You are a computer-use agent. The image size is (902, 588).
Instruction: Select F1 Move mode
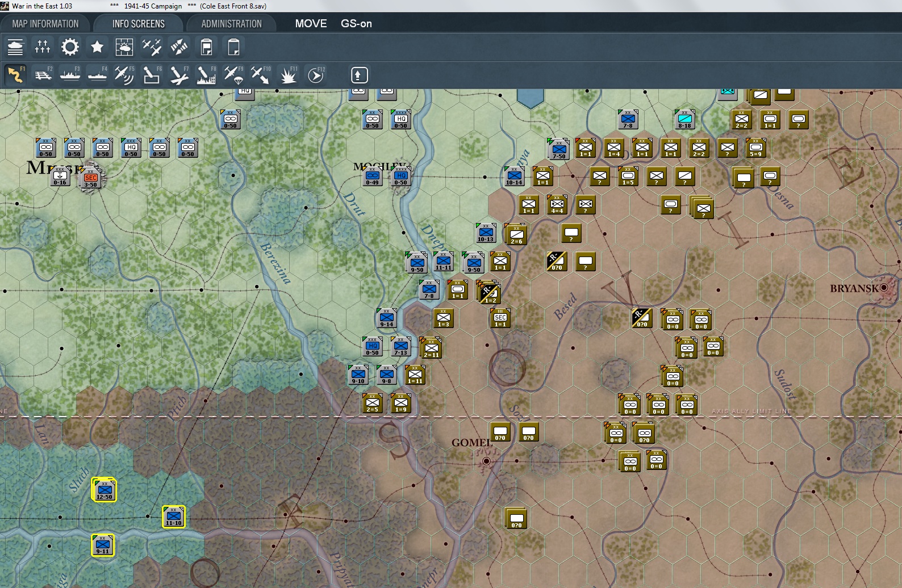[x=15, y=75]
